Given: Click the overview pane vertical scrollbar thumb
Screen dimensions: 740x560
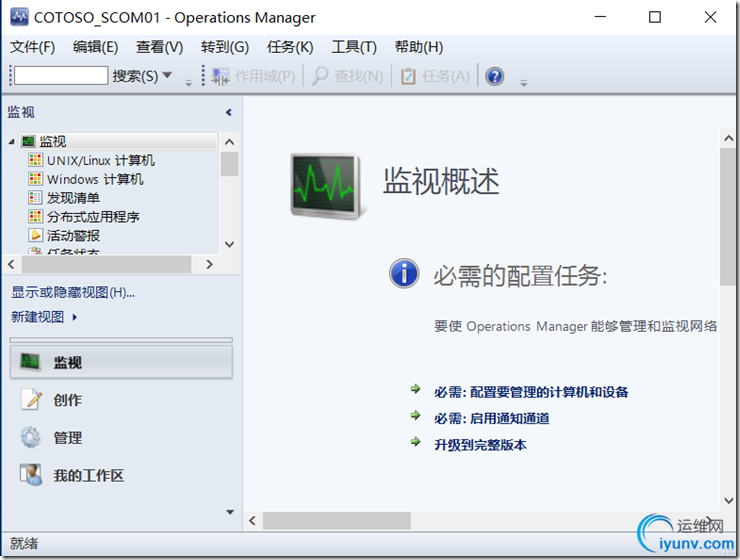Looking at the screenshot, I should coord(728,217).
